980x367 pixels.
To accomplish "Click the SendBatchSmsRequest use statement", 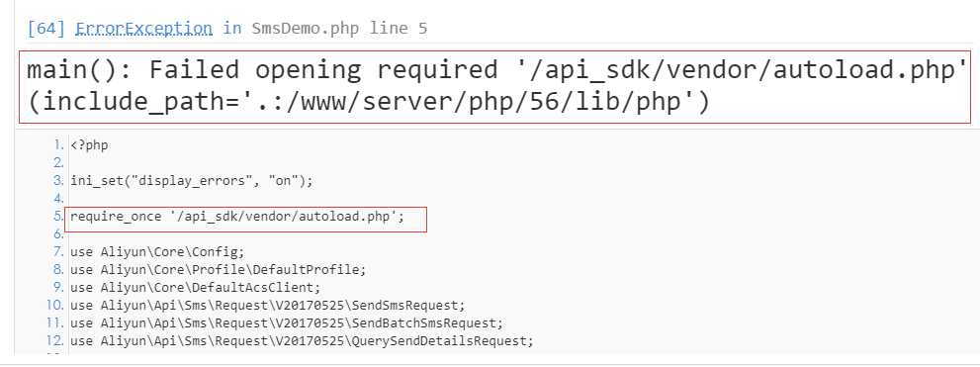I will 286,323.
